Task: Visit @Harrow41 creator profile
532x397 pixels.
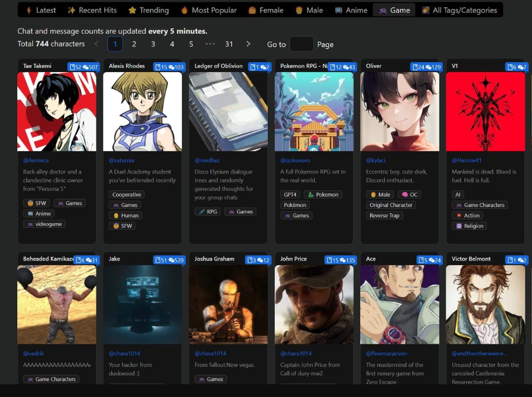Action: click(467, 160)
